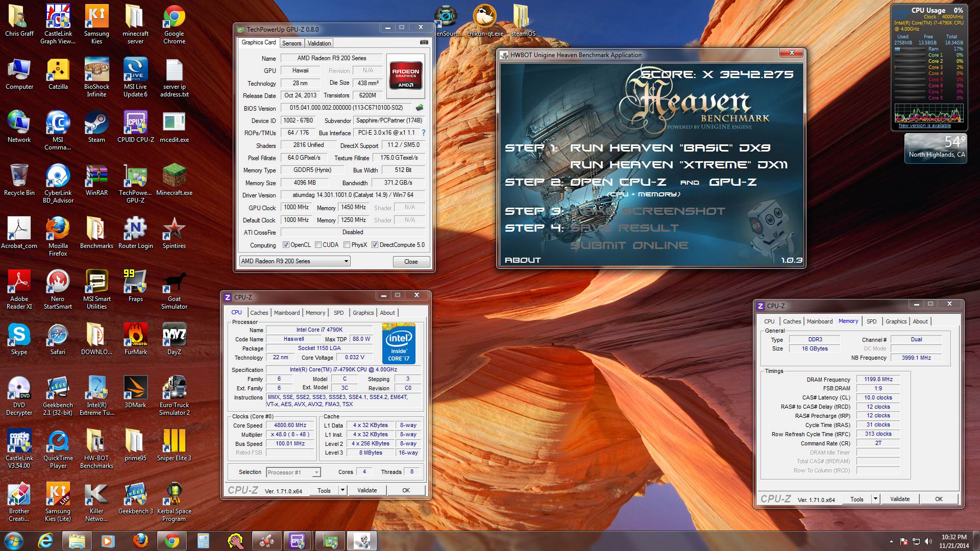Open the Goat Simulator desktop icon
Image resolution: width=980 pixels, height=551 pixels.
(174, 290)
